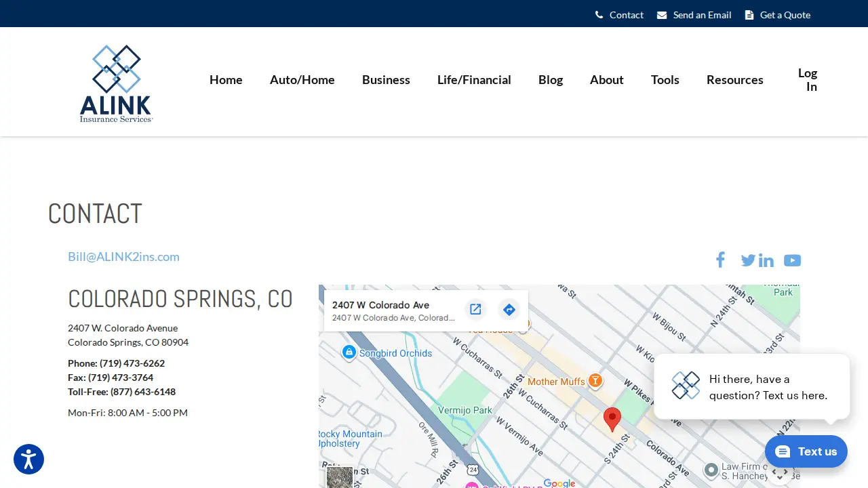Click the Bill@ALINK2ins.com email link
The height and width of the screenshot is (488, 868).
click(123, 256)
